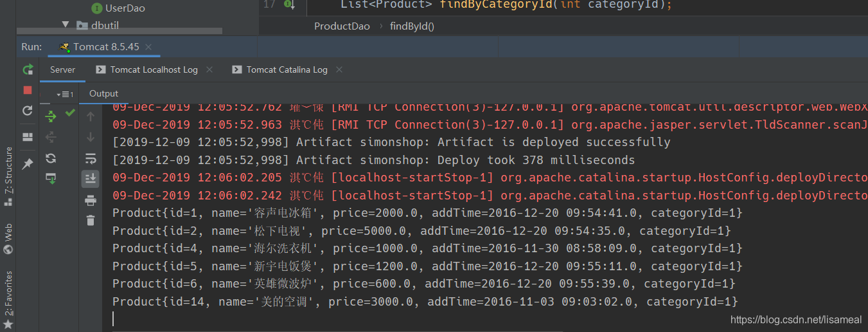Clear all console output with trash icon
This screenshot has width=868, height=332.
[91, 220]
